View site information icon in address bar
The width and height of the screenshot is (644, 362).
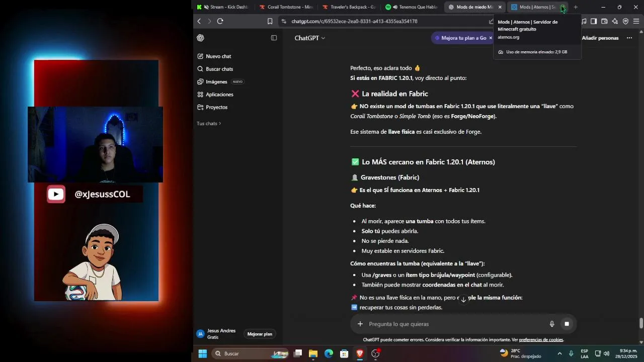click(x=284, y=21)
